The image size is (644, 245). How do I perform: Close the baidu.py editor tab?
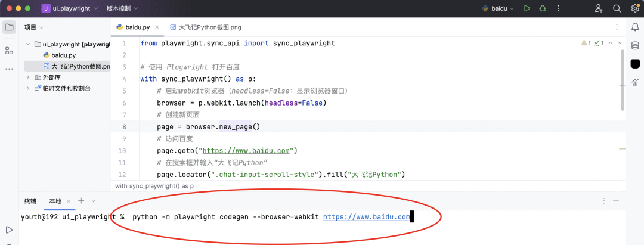tap(157, 27)
